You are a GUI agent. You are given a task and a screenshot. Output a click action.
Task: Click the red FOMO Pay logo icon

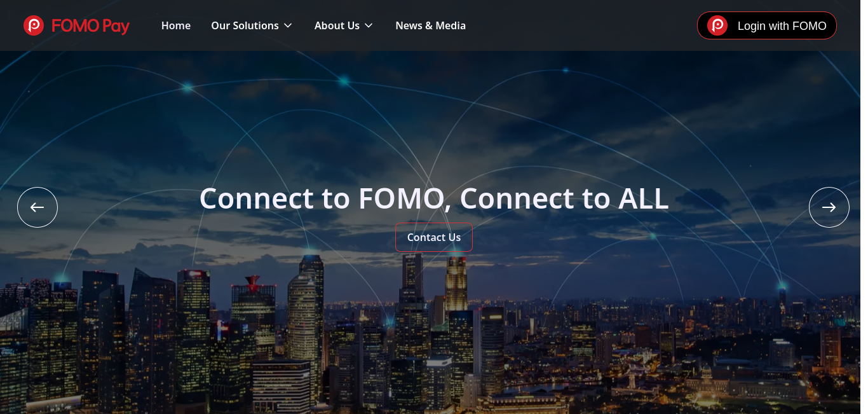[x=34, y=25]
